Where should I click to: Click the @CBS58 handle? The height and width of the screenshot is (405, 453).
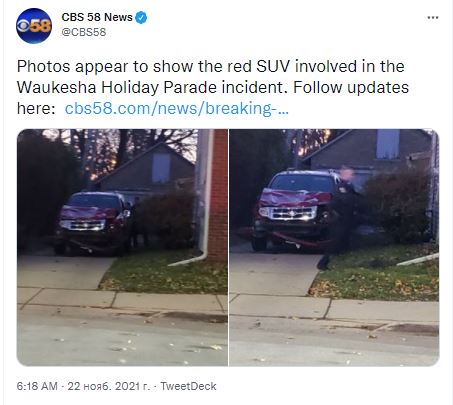tap(84, 32)
